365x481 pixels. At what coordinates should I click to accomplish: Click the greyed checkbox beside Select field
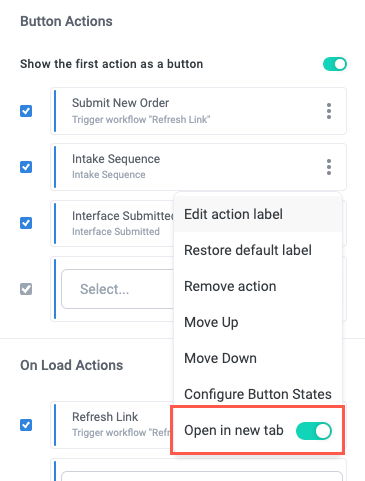(x=26, y=289)
